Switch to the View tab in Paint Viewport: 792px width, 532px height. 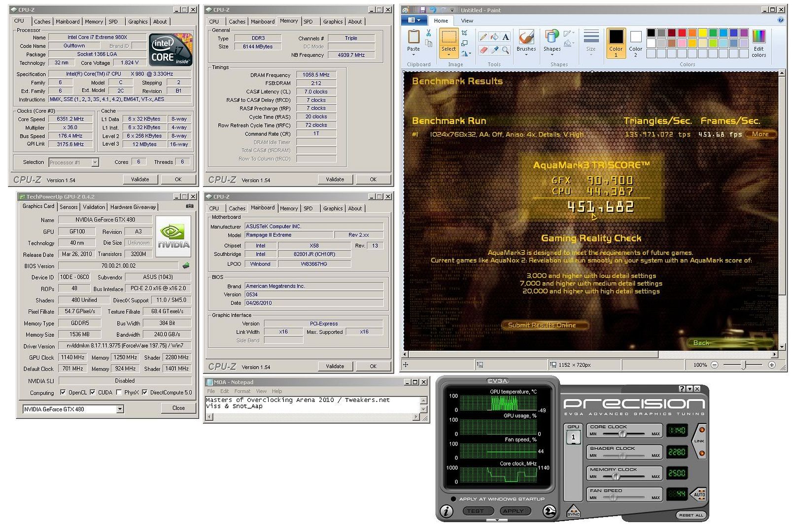(x=467, y=21)
